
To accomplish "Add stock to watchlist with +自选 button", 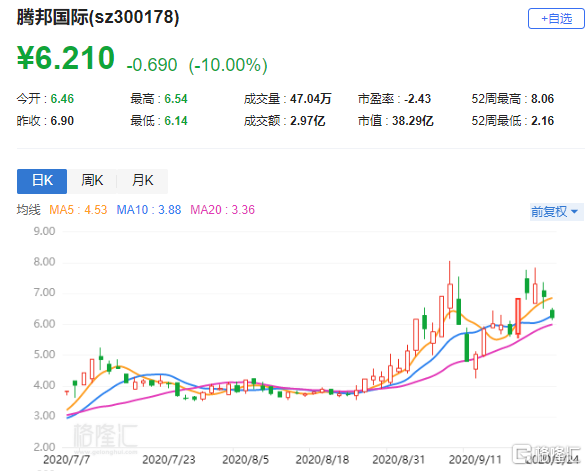I will click(x=556, y=19).
